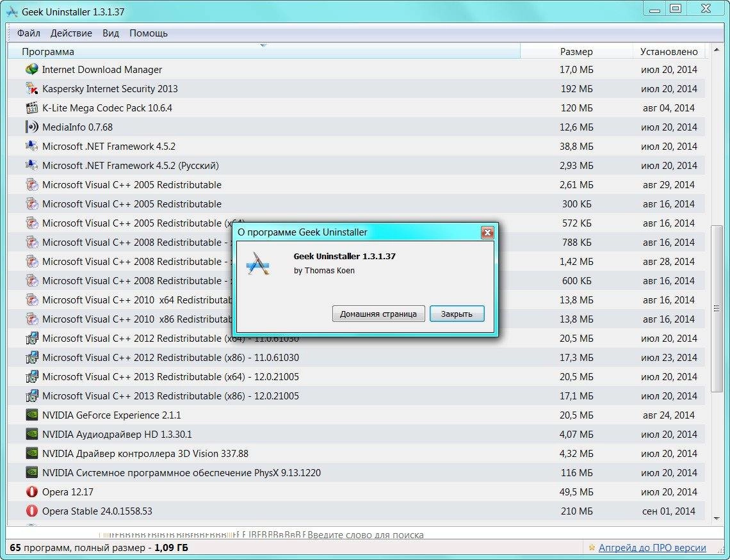
Task: Select NVIDIA GeForce Experience 2.1.1
Action: point(356,415)
